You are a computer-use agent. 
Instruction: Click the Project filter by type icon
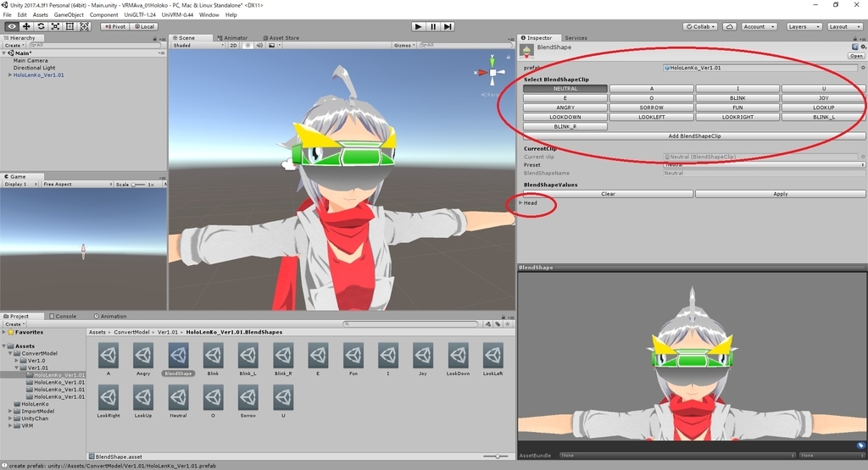(487, 324)
